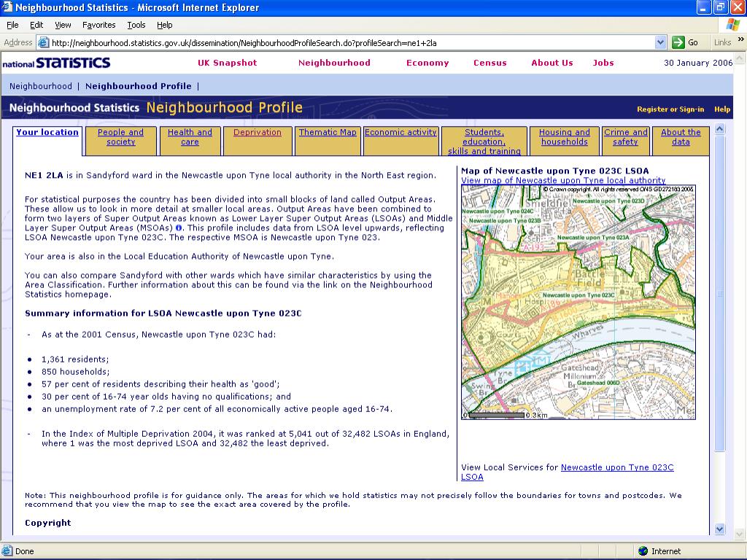This screenshot has width=747, height=560.
Task: Click the National Statistics logo
Action: click(56, 63)
